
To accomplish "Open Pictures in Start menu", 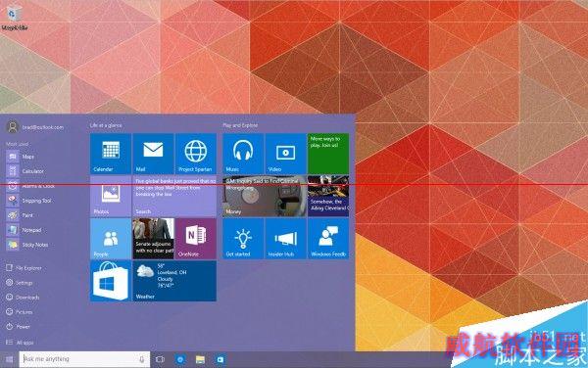I will pyautogui.click(x=20, y=312).
